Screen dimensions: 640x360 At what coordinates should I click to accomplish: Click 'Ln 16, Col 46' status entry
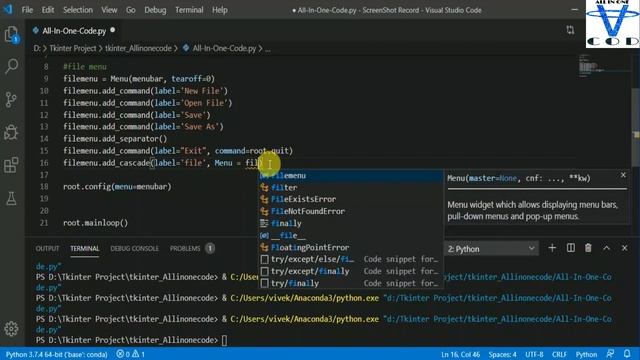[460, 354]
